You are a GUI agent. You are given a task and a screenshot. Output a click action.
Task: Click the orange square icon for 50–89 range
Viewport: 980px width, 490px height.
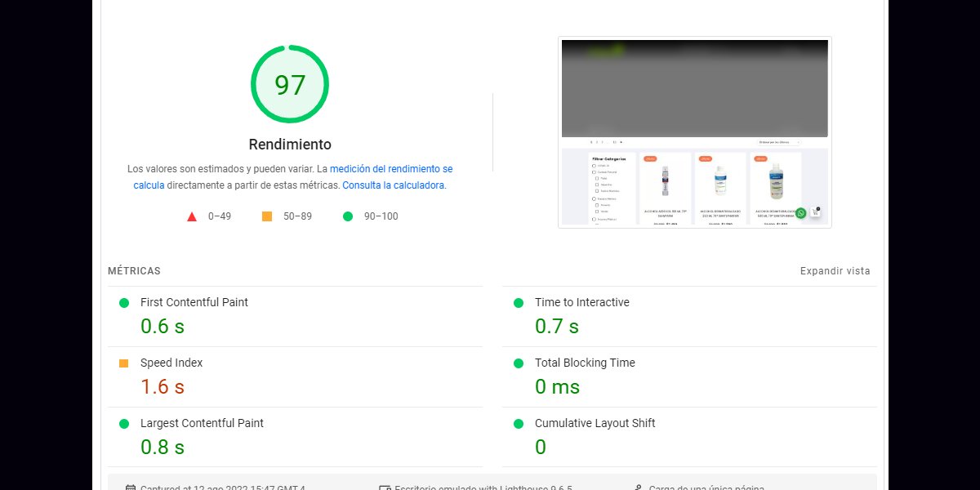pos(265,216)
